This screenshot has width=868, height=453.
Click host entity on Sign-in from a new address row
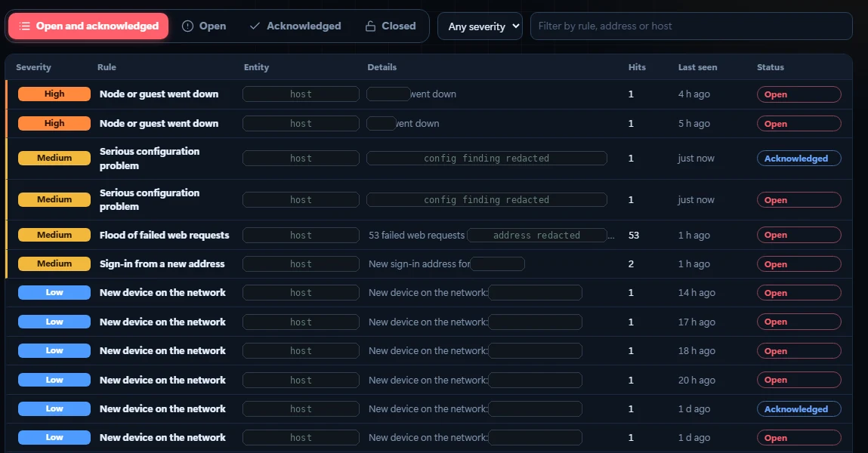[x=301, y=263]
